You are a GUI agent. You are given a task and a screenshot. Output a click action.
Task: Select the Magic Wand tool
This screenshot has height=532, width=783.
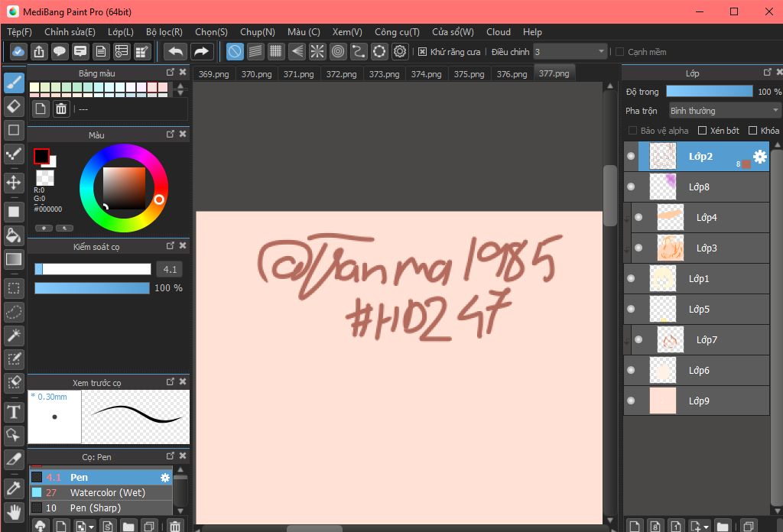14,336
